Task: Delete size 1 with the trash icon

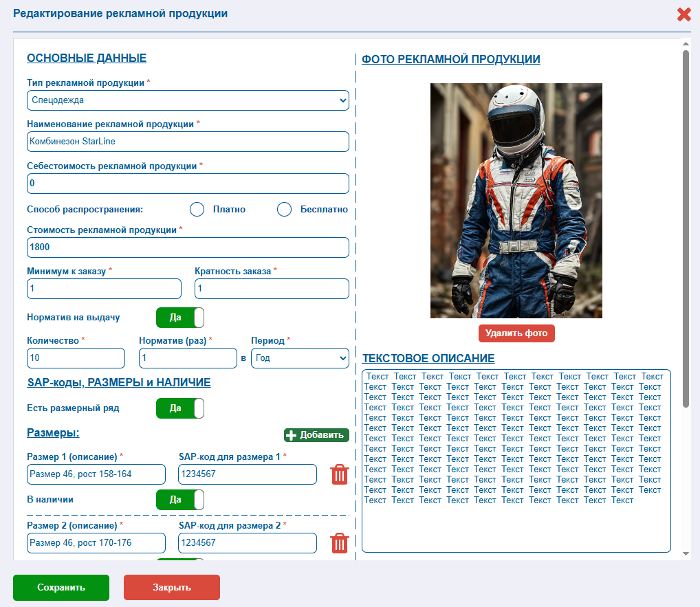Action: click(x=339, y=474)
